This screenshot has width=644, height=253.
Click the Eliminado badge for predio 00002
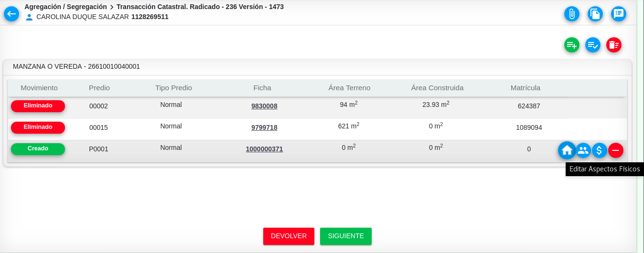(x=38, y=106)
